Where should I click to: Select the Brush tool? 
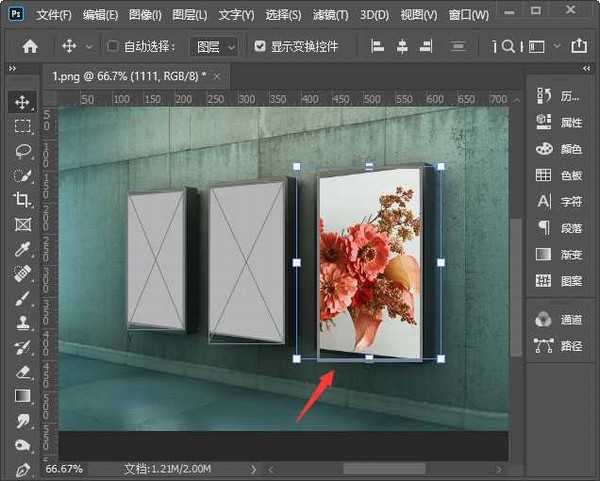[x=22, y=298]
